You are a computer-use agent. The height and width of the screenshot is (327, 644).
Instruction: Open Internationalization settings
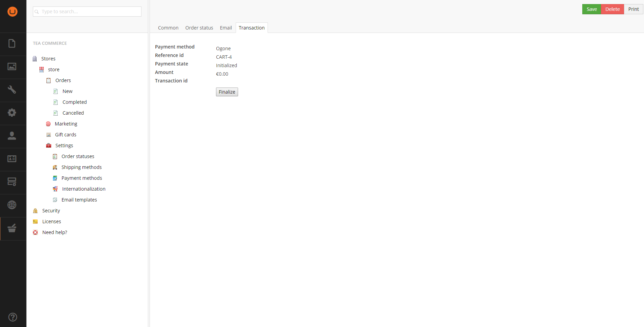(84, 189)
